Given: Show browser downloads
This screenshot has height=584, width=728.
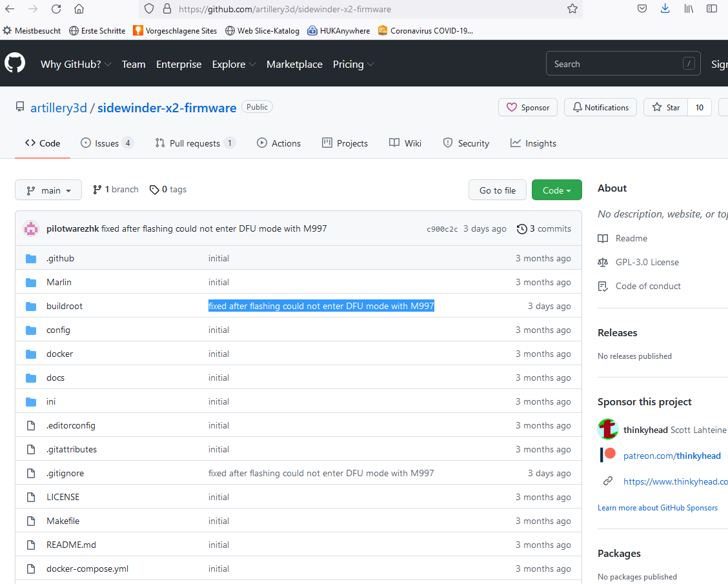Looking at the screenshot, I should tap(665, 9).
